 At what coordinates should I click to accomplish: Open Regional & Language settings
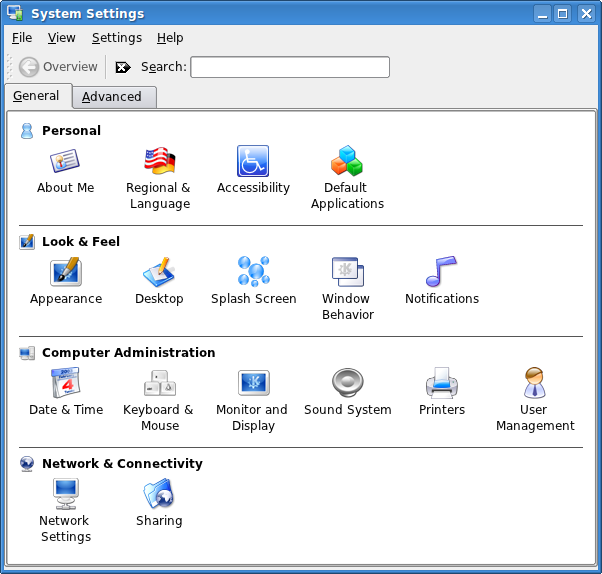click(x=159, y=178)
